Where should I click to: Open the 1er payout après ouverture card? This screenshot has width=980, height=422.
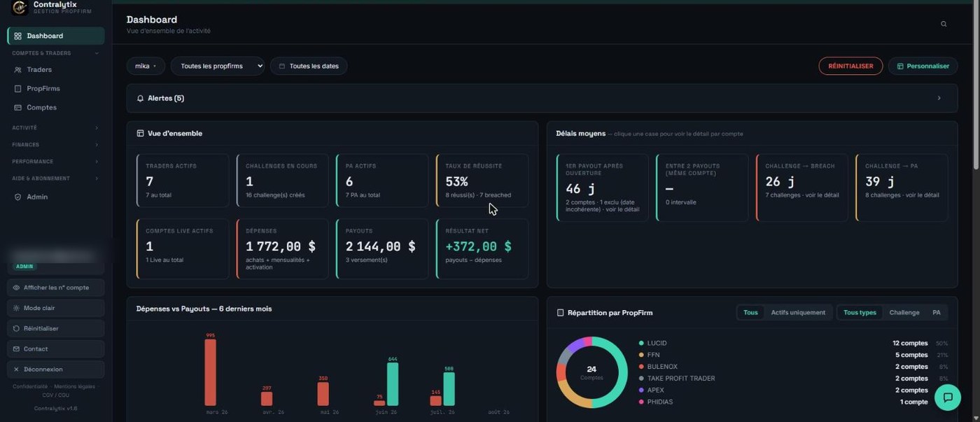click(602, 188)
